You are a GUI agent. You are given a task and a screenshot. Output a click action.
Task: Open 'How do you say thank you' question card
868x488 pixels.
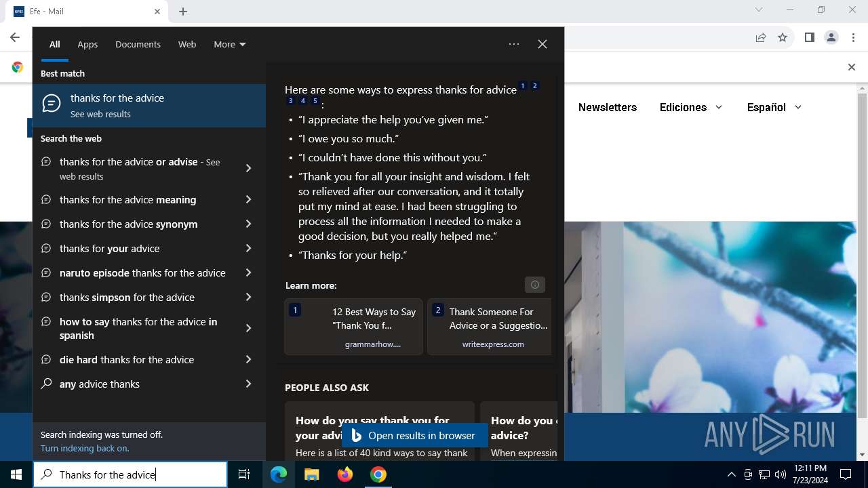[x=380, y=432]
